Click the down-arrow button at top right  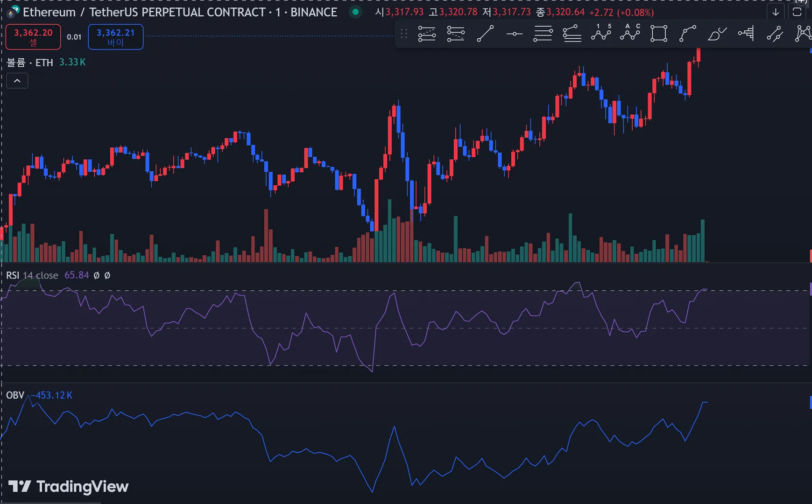[776, 12]
